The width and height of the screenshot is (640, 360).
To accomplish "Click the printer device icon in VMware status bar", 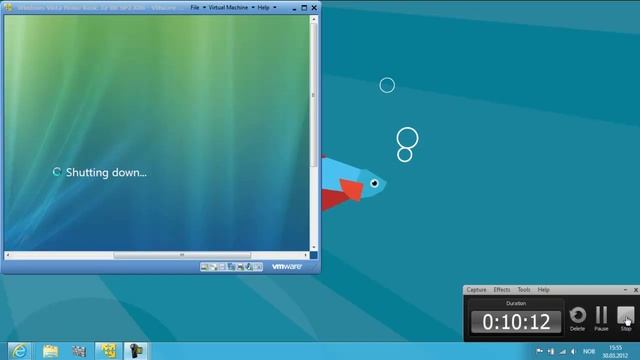I will [x=240, y=267].
